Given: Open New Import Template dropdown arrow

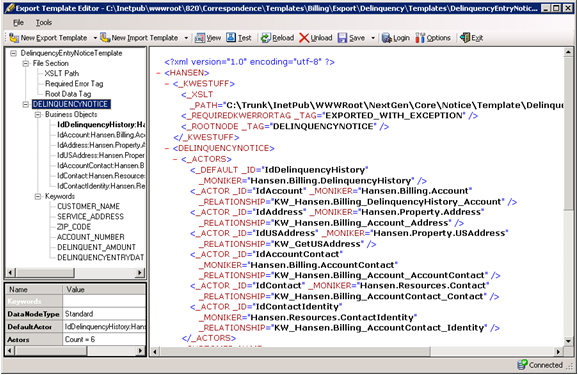Looking at the screenshot, I should point(186,38).
